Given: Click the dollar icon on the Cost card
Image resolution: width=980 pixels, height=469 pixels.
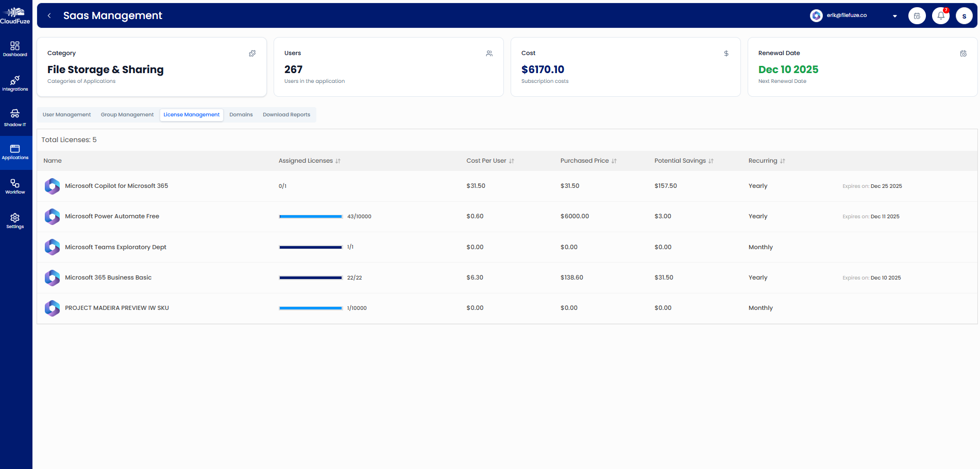Looking at the screenshot, I should click(726, 53).
